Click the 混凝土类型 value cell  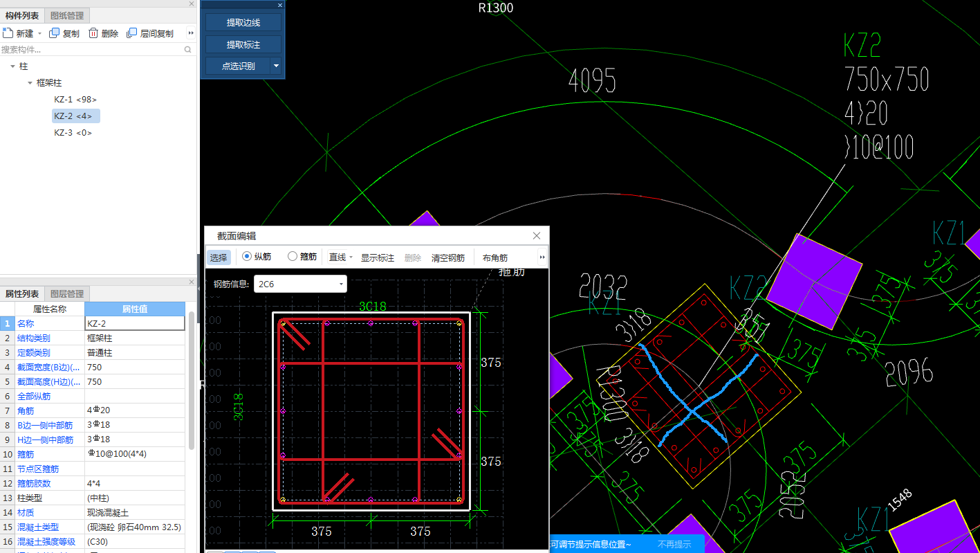coord(135,527)
